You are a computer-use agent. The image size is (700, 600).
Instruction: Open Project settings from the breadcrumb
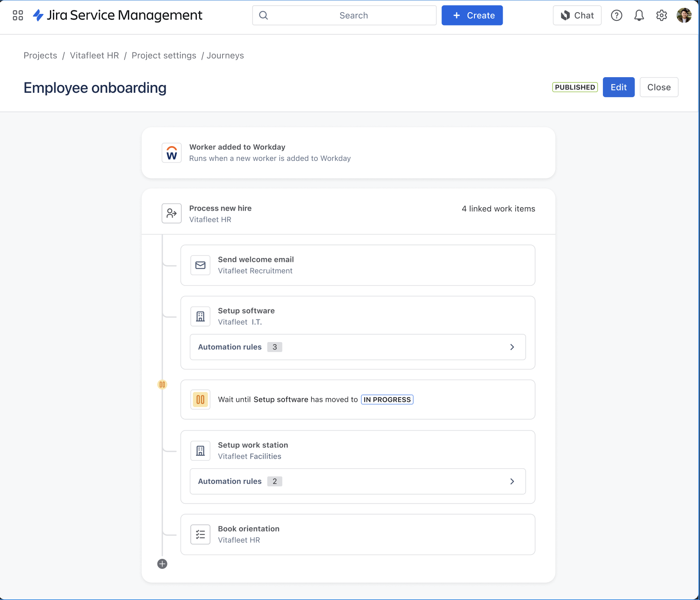[164, 55]
